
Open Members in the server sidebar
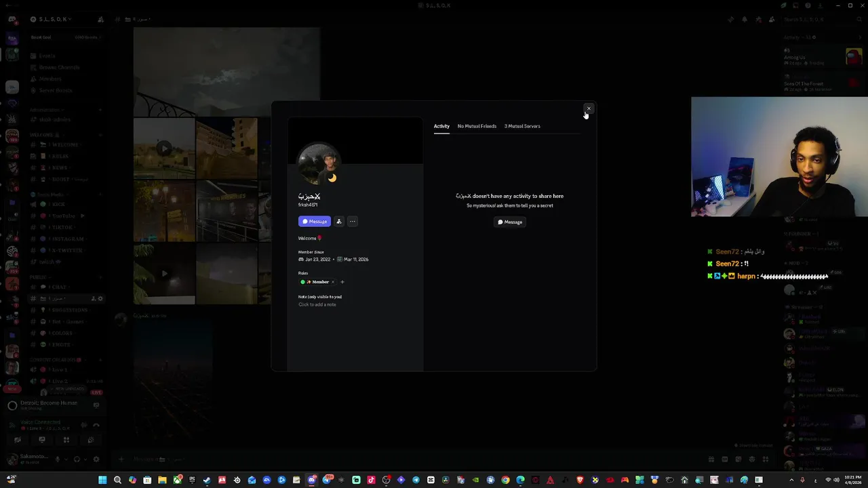50,79
